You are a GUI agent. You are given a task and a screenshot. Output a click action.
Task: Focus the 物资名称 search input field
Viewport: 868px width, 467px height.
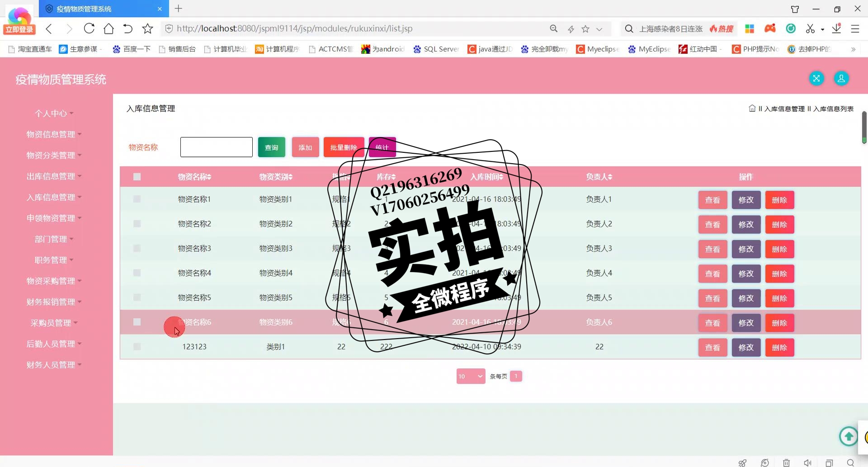[217, 147]
